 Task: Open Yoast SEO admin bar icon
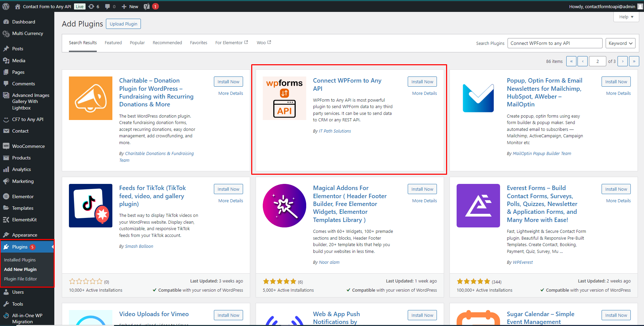pyautogui.click(x=147, y=6)
